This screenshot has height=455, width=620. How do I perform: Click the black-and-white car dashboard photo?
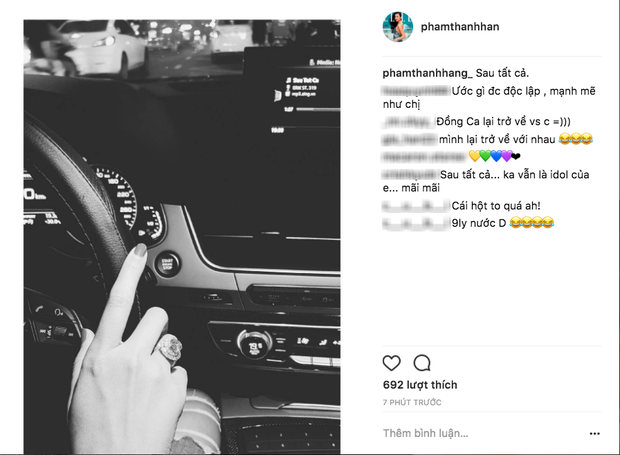point(182,236)
